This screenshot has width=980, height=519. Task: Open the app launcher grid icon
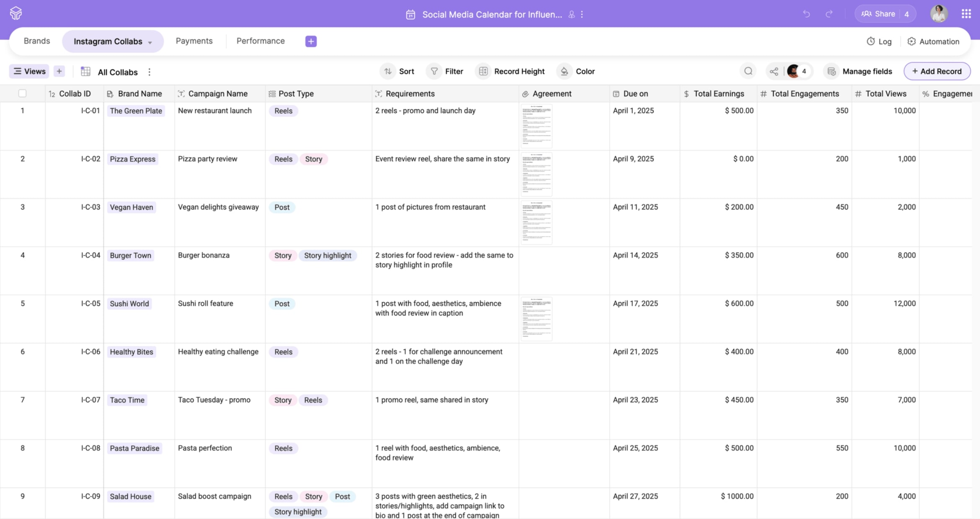pyautogui.click(x=966, y=14)
